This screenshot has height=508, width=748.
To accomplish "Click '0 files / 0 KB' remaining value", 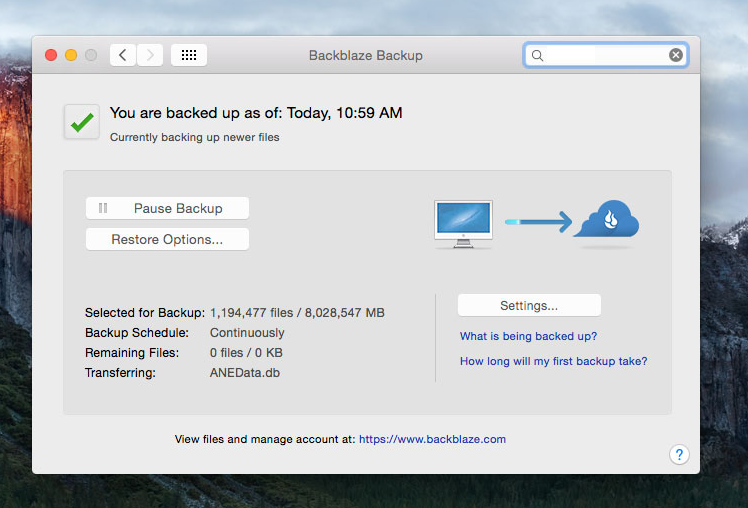I will coord(246,353).
